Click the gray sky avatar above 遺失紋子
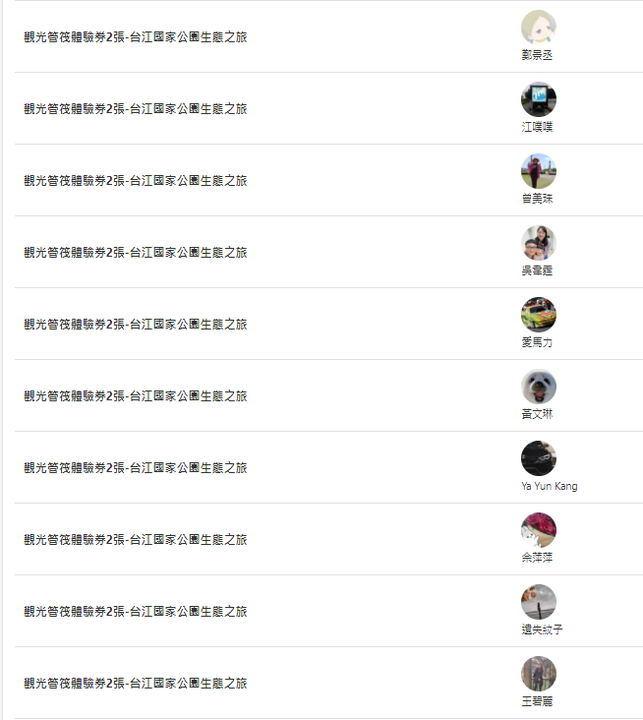This screenshot has height=720, width=643. pyautogui.click(x=538, y=602)
